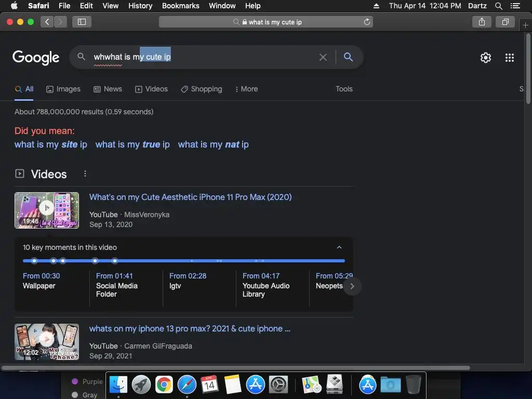Click suggestion 'what is my site ip'
532x399 pixels.
click(51, 144)
